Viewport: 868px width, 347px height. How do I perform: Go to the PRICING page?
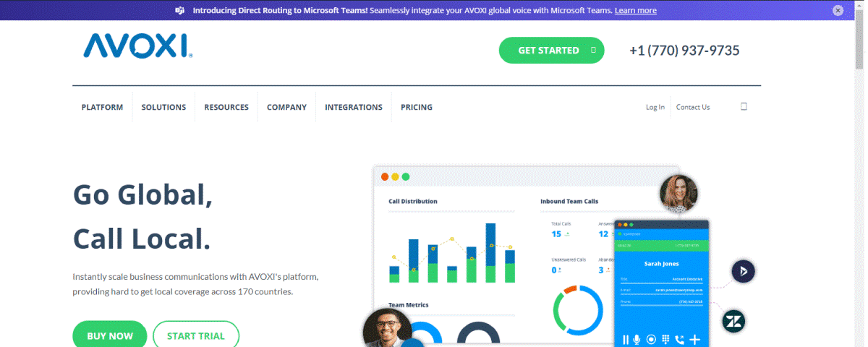point(417,107)
